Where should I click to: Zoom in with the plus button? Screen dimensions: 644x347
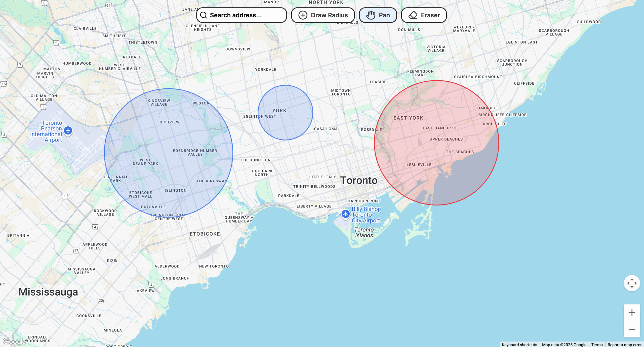[632, 313]
